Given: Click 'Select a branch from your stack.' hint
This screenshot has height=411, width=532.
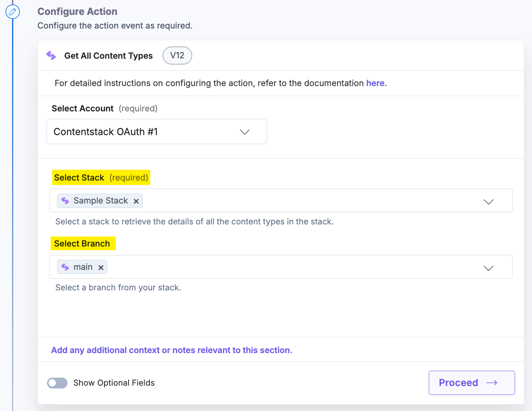Looking at the screenshot, I should (118, 288).
